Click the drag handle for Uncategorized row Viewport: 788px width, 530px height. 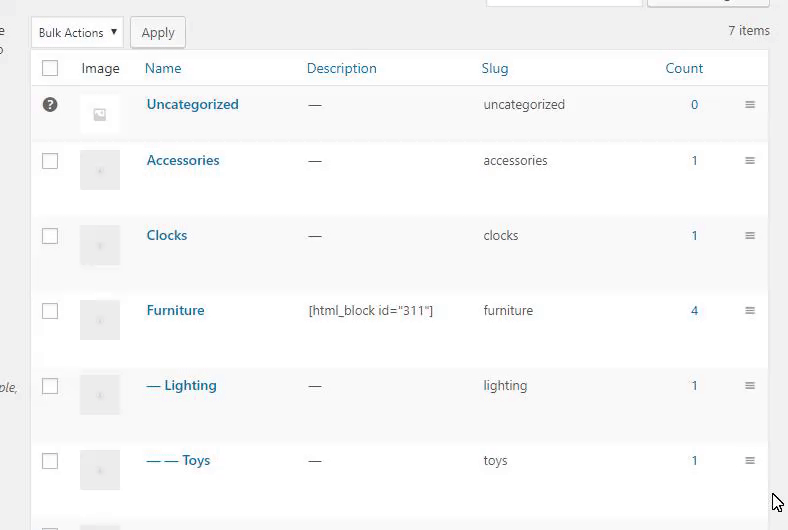(x=750, y=105)
